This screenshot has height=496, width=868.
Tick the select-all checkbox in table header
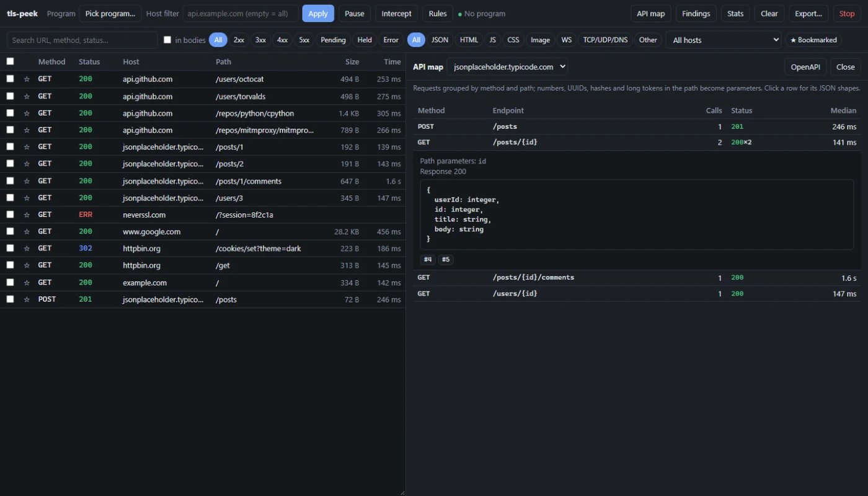tap(10, 61)
